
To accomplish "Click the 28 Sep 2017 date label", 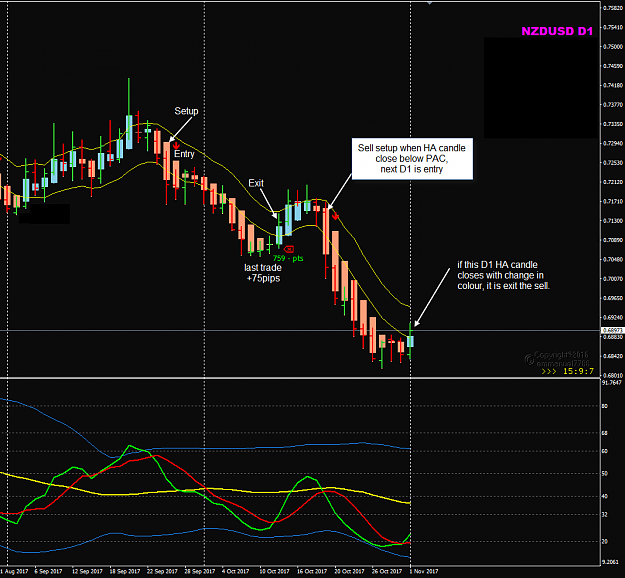I will [x=199, y=571].
